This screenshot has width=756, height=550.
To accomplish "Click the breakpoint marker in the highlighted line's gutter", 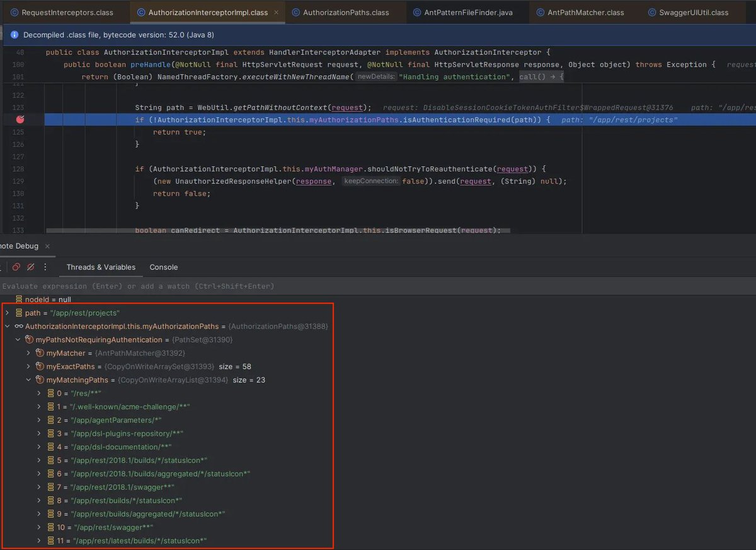I will [x=20, y=119].
